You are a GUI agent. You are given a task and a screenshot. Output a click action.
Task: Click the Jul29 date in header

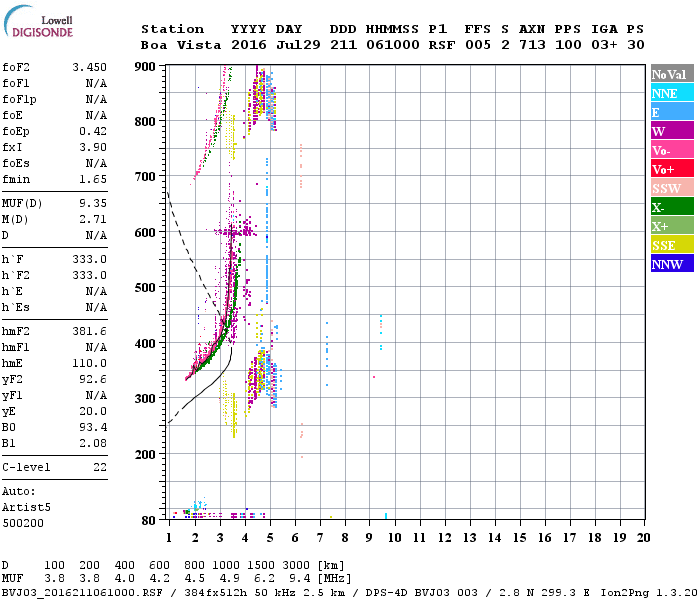pyautogui.click(x=298, y=45)
